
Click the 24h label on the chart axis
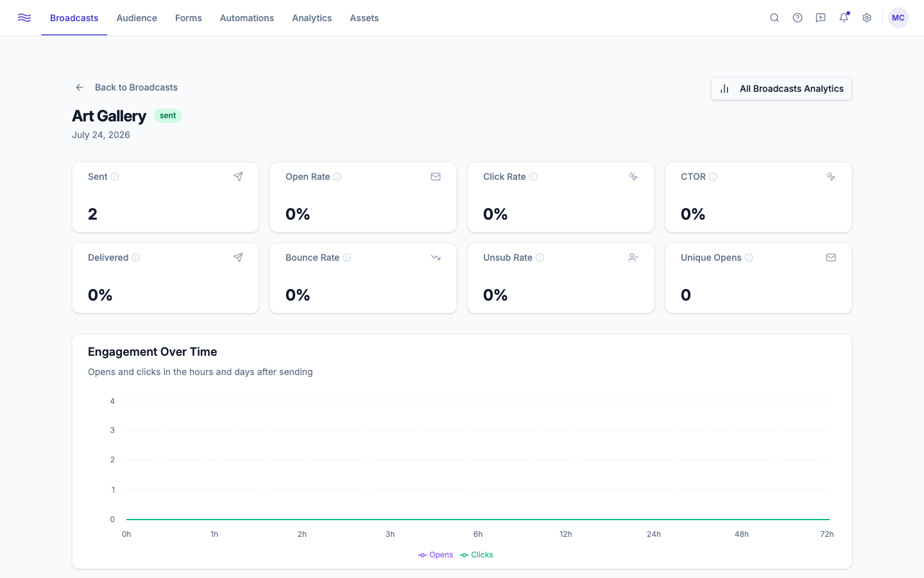[x=654, y=534]
